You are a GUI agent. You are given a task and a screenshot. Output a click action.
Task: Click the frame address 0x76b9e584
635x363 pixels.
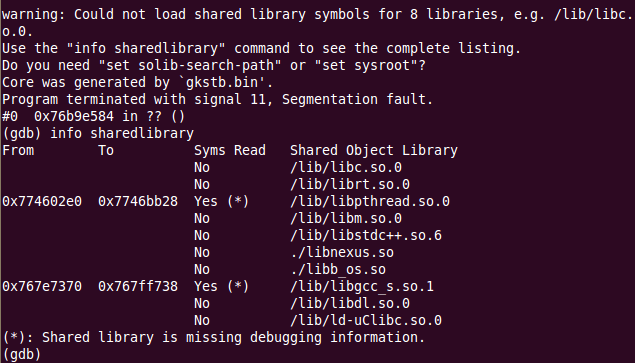(74, 116)
